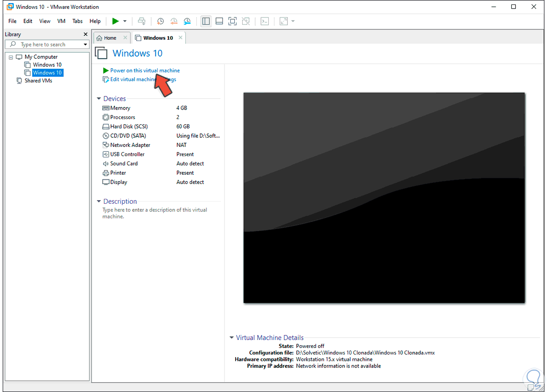Image resolution: width=548 pixels, height=392 pixels.
Task: Click the 'Using file D:\Soft...' CD/DVD value
Action: coord(198,136)
